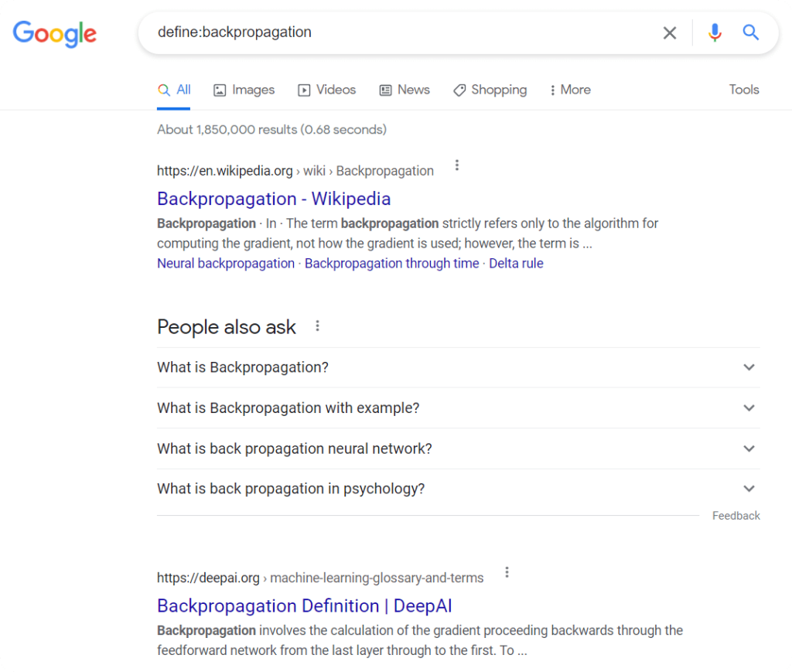This screenshot has height=672, width=792.
Task: Select the All tab
Action: point(174,90)
